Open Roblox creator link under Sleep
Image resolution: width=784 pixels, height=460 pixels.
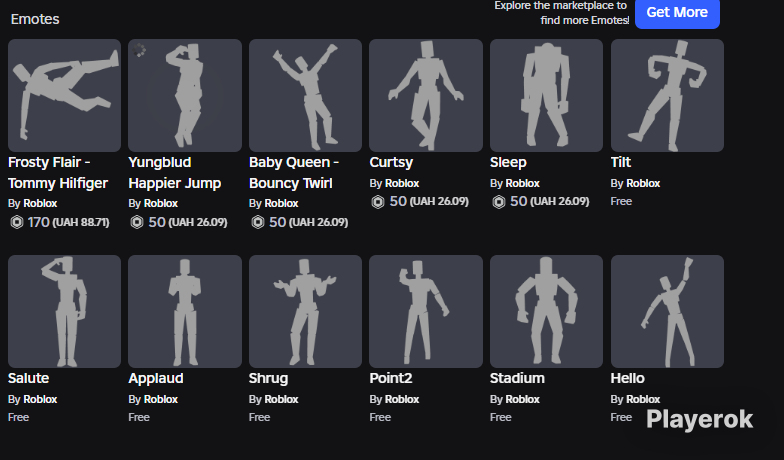click(x=522, y=184)
